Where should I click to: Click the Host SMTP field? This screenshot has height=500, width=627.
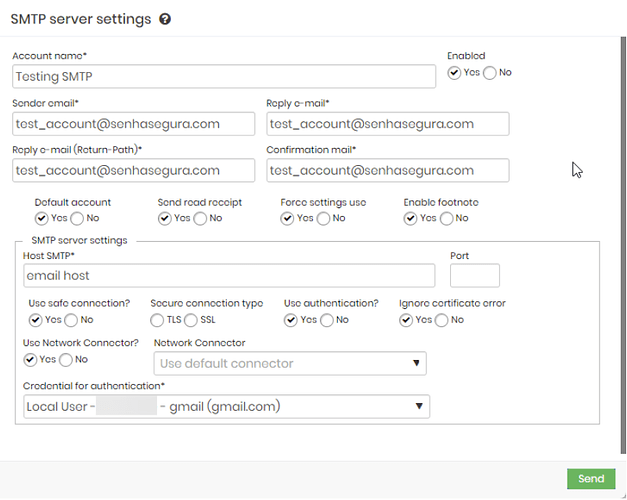(x=229, y=276)
